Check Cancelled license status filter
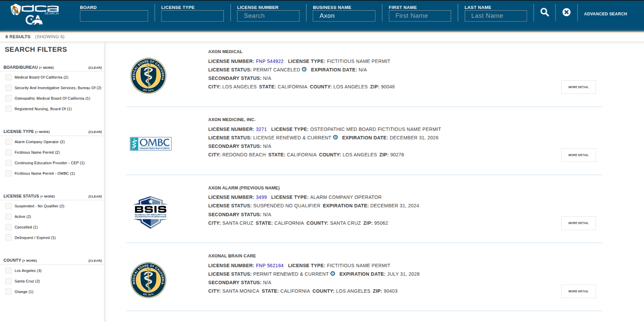The image size is (644, 322). (x=8, y=227)
